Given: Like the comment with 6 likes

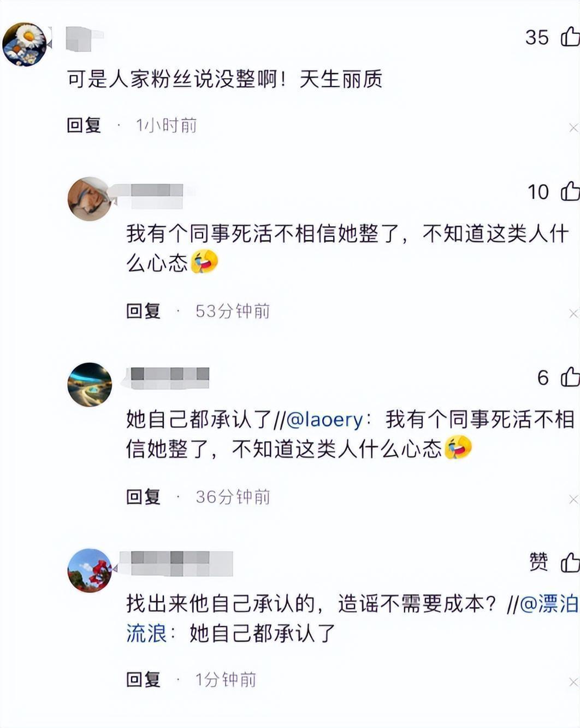Looking at the screenshot, I should click(570, 377).
